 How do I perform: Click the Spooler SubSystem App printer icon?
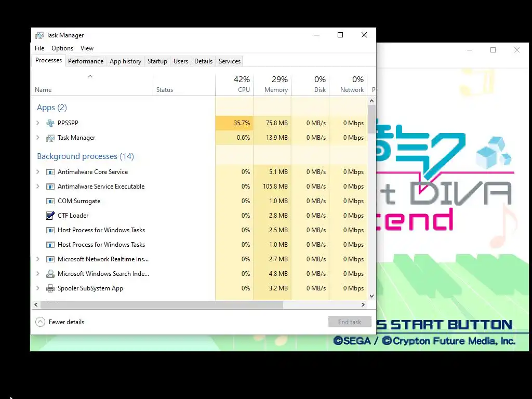tap(50, 288)
